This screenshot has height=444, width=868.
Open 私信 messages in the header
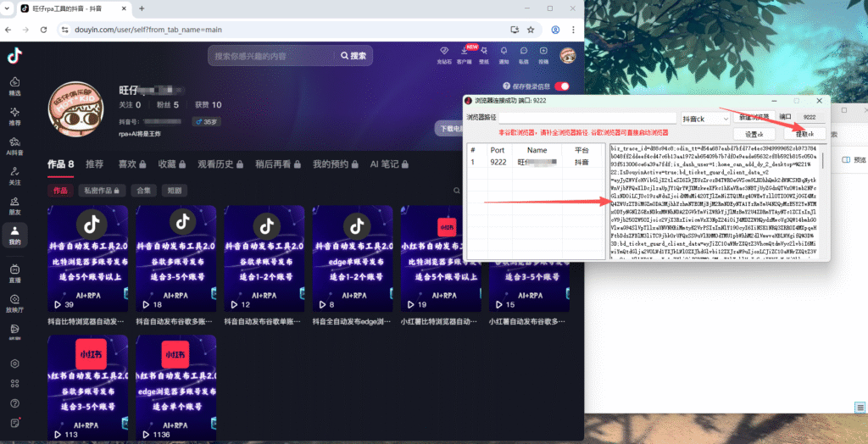click(524, 55)
